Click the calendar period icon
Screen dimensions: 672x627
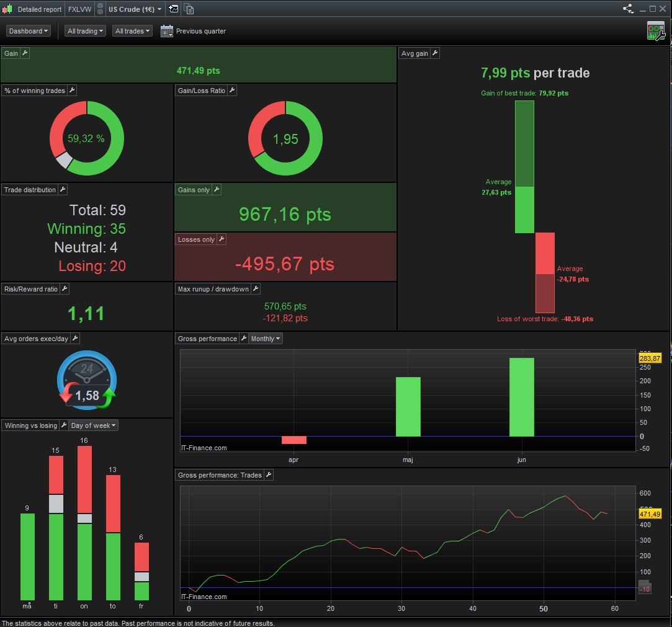[x=167, y=31]
